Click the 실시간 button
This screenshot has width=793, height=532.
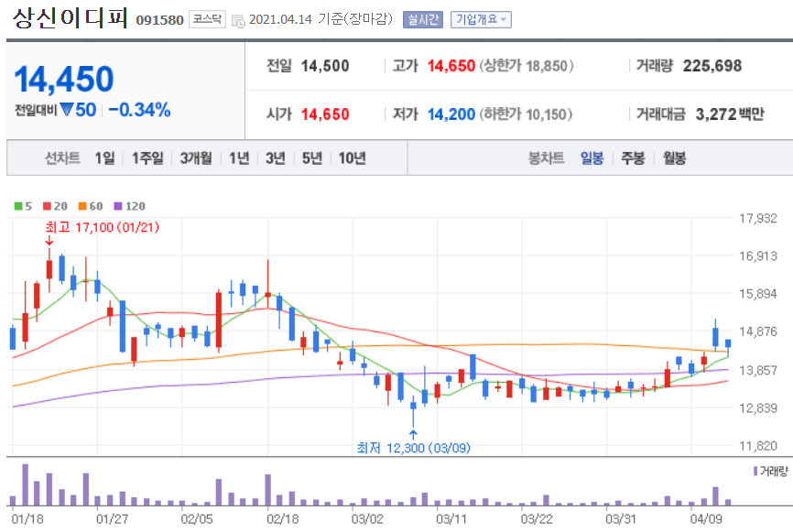click(423, 20)
